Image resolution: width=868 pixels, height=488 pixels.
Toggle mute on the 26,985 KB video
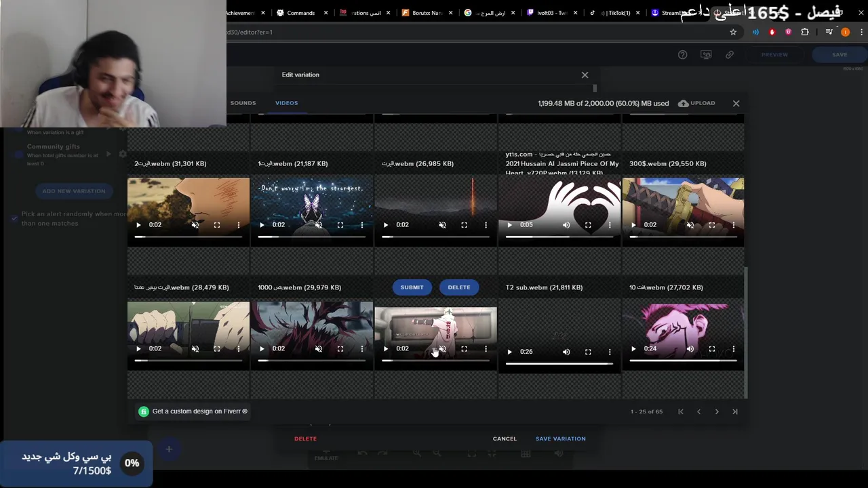click(x=443, y=225)
